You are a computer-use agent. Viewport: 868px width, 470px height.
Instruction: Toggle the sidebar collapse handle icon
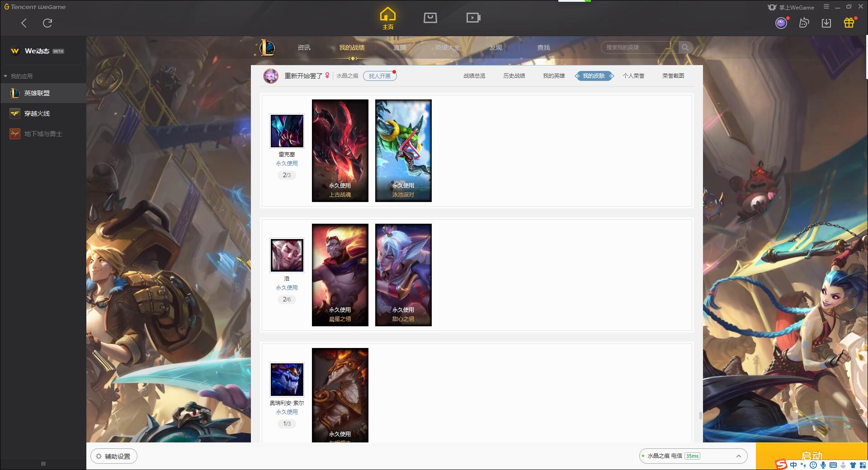click(x=43, y=464)
